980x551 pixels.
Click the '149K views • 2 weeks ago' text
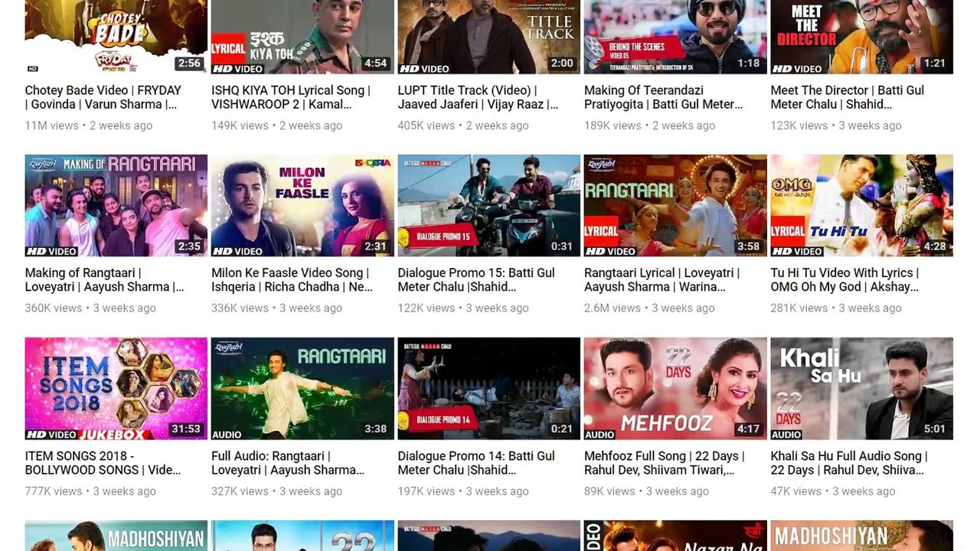[x=276, y=126]
